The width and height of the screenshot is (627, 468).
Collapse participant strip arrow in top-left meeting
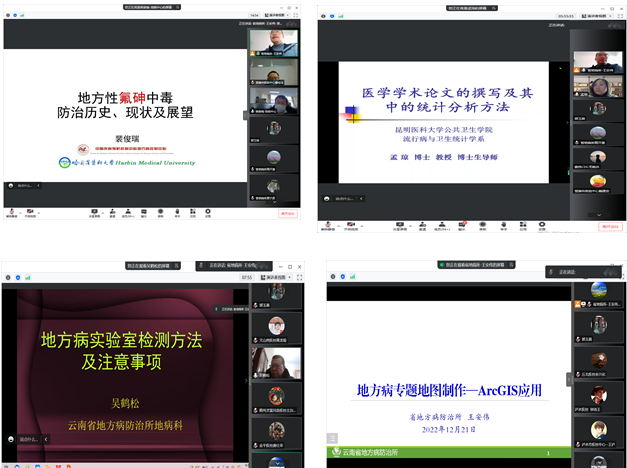[245, 116]
